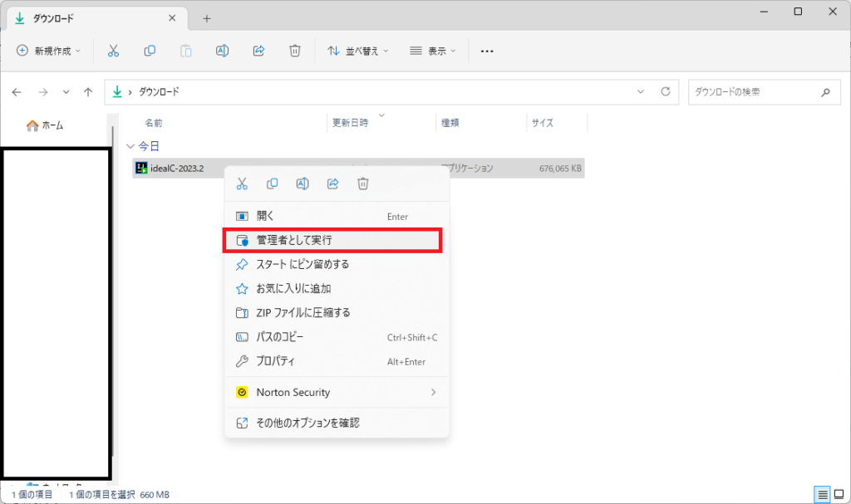This screenshot has height=504, width=851.
Task: Choose その他のオプションを確認
Action: click(337, 423)
